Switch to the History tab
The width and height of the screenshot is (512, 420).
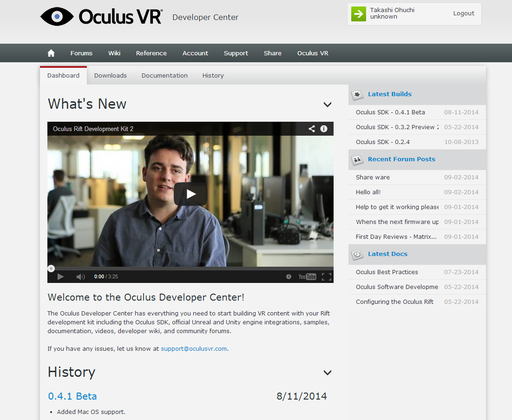click(x=213, y=75)
